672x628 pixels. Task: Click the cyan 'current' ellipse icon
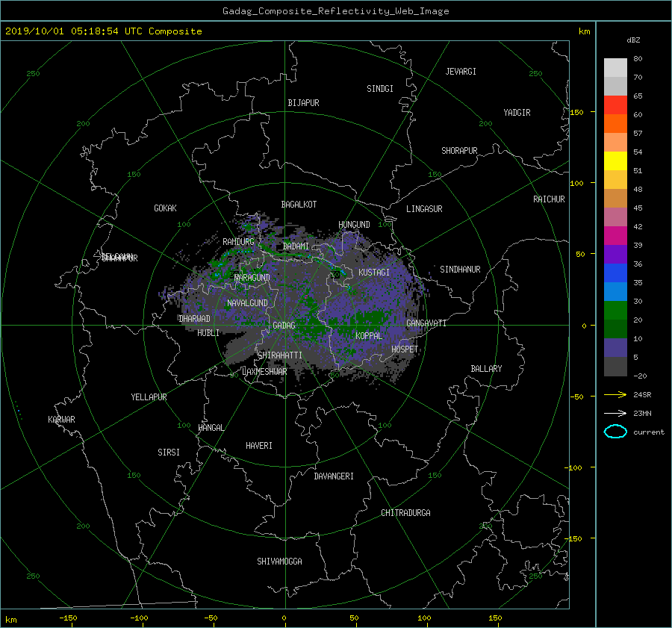click(x=615, y=432)
